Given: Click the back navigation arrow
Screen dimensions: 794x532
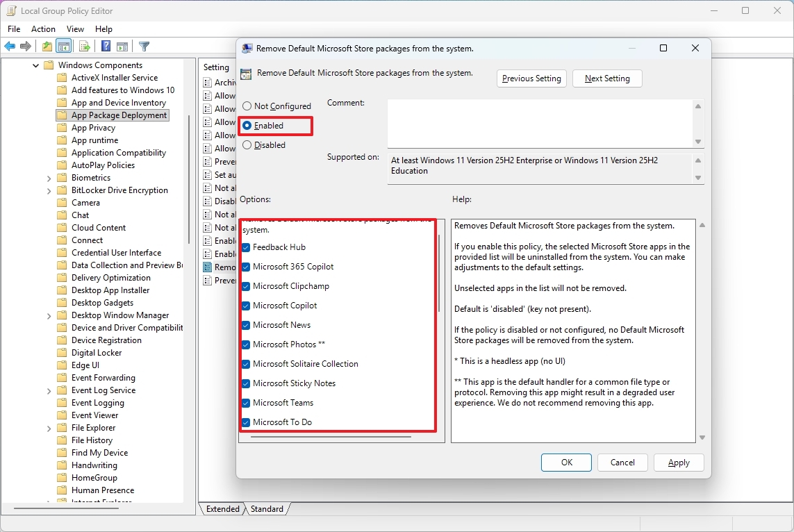Looking at the screenshot, I should click(x=10, y=46).
